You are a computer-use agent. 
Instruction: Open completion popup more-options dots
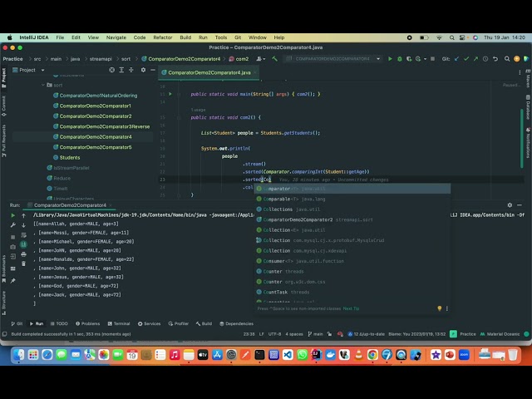tap(447, 308)
